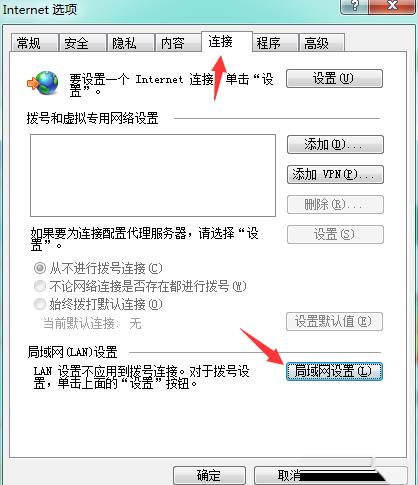The image size is (418, 485).
Task: Close the Internet Options dialog
Action: click(392, 6)
